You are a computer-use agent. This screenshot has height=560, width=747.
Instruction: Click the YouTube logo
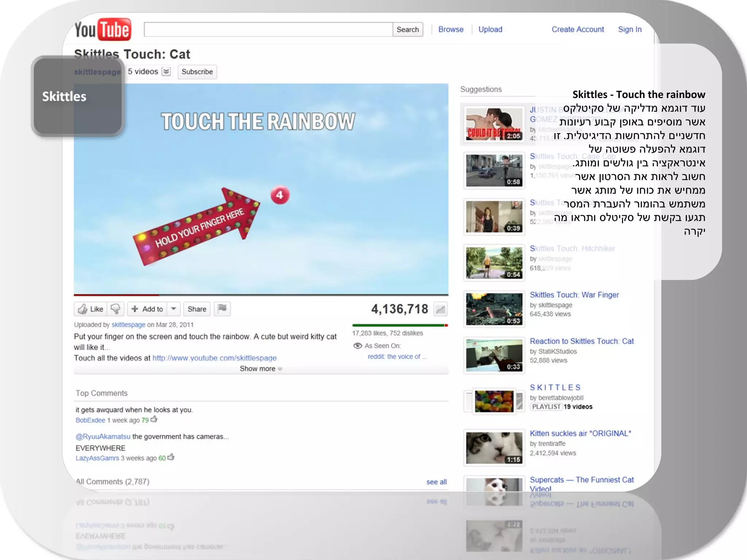click(102, 29)
